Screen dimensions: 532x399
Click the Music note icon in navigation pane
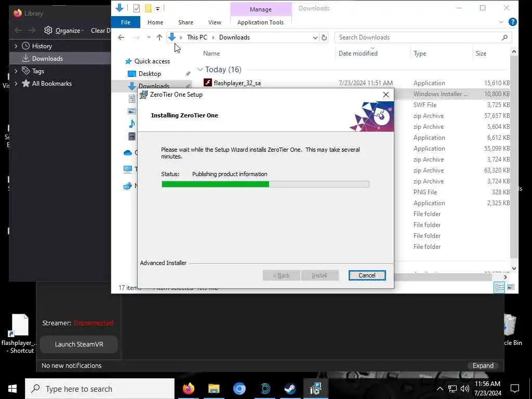point(131,124)
